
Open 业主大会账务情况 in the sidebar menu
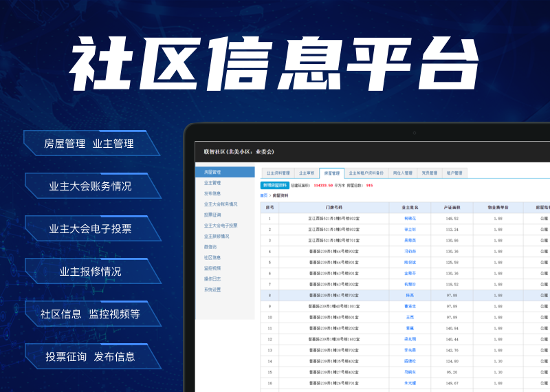pyautogui.click(x=221, y=204)
